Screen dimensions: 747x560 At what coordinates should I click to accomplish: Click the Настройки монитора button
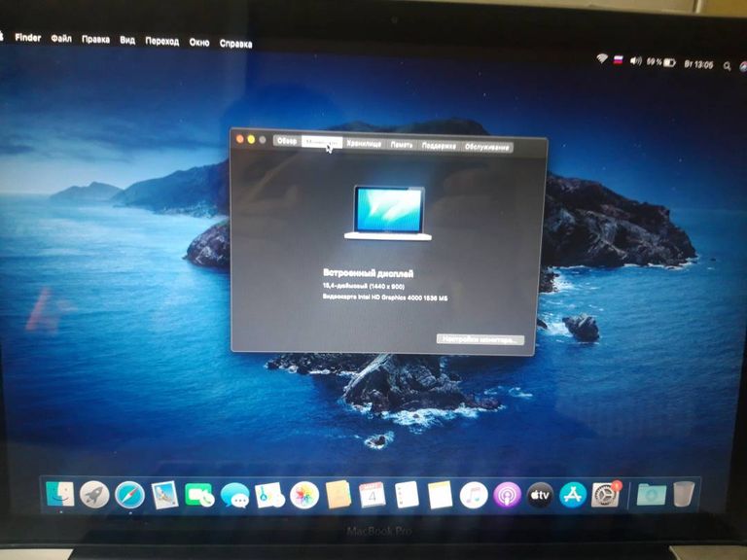click(480, 339)
